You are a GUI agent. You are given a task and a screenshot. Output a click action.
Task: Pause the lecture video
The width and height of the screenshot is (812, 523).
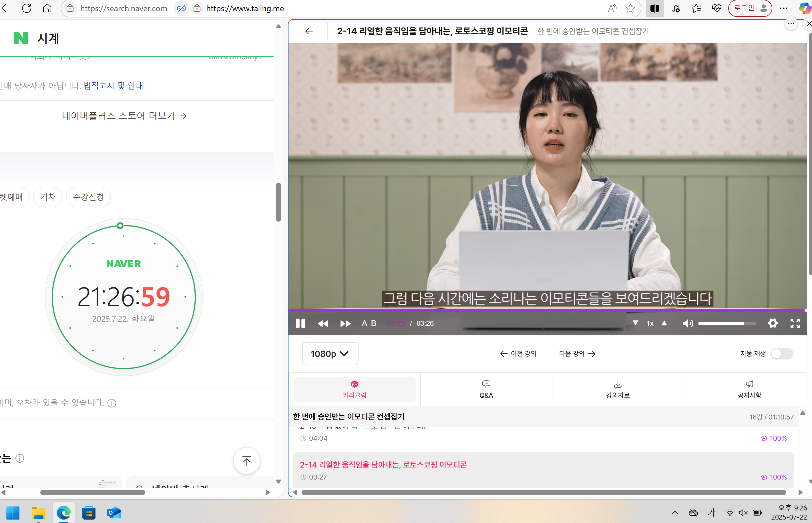click(x=300, y=323)
